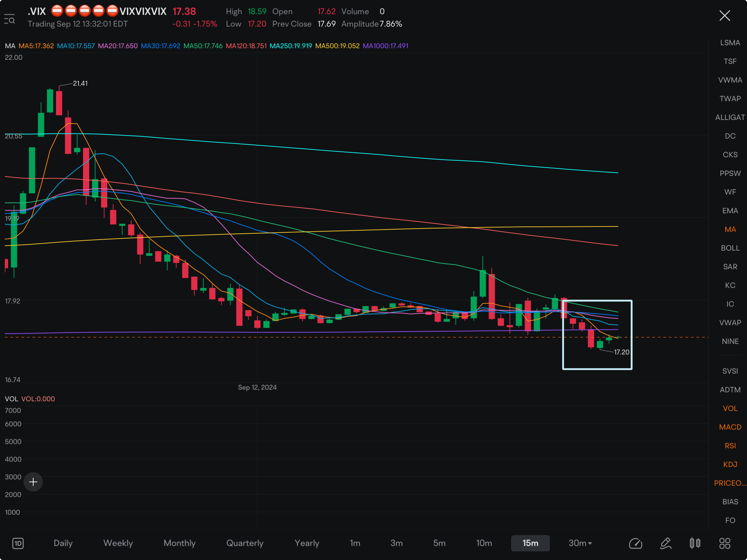
Task: Switch to Monthly timeframe
Action: point(179,543)
